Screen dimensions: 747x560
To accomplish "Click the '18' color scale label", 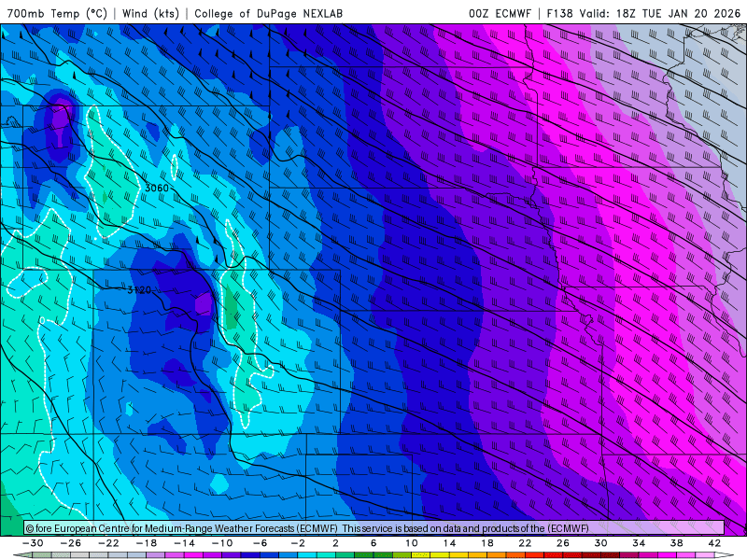I will (x=486, y=543).
